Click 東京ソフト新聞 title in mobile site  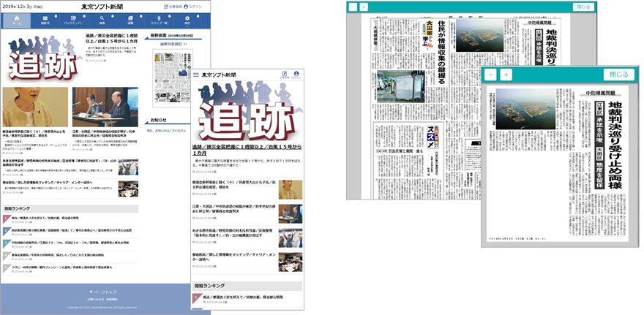point(219,75)
